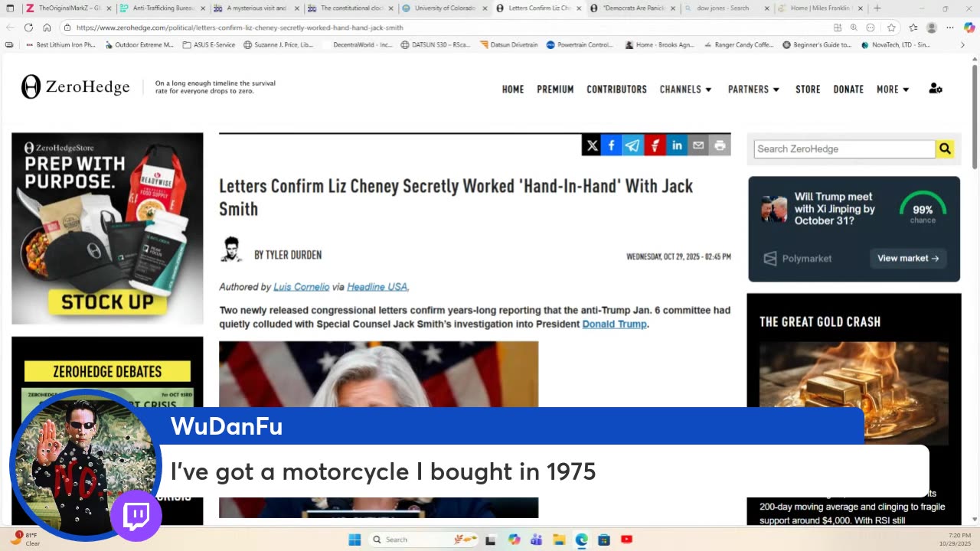Print the article using printer icon

click(720, 145)
